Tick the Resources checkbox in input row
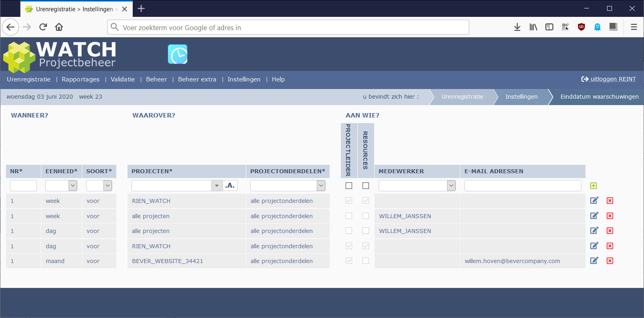The width and height of the screenshot is (644, 318). pyautogui.click(x=366, y=186)
